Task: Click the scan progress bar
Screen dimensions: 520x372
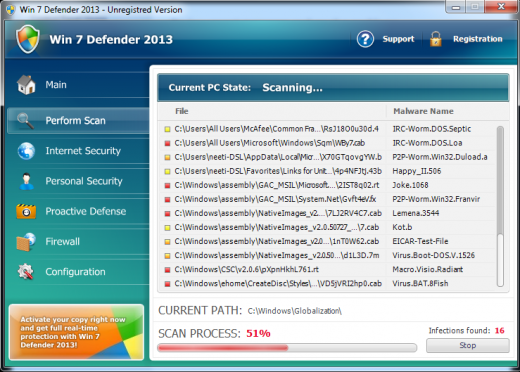Action: 287,348
